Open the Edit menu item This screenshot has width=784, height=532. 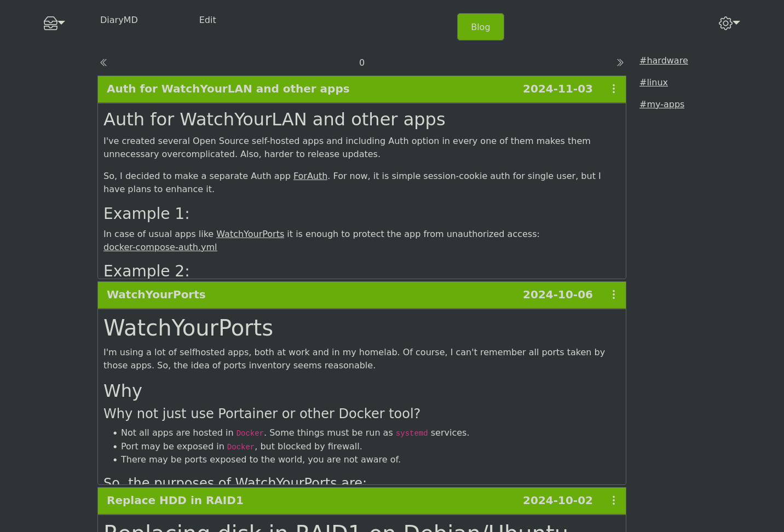(207, 20)
